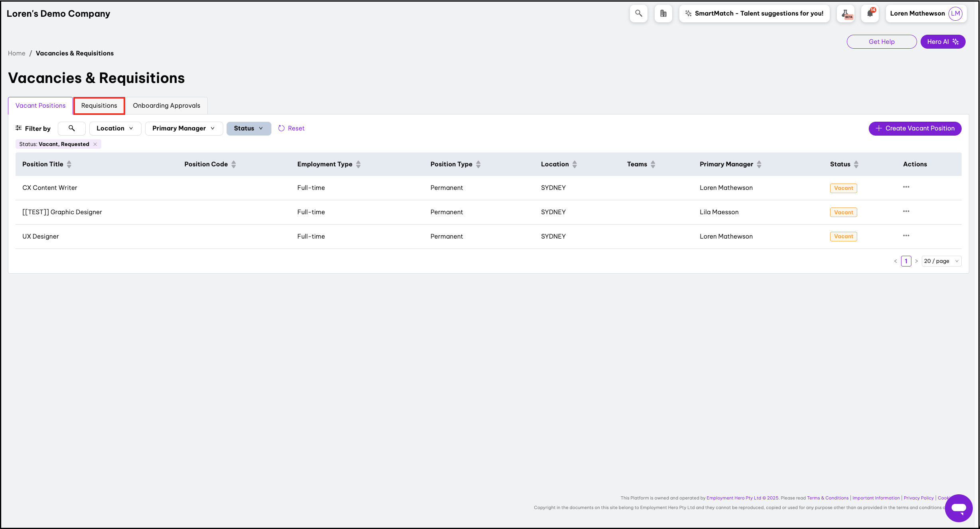Viewport: 980px width, 529px height.
Task: Switch to the Onboarding Approvals tab
Action: 166,105
